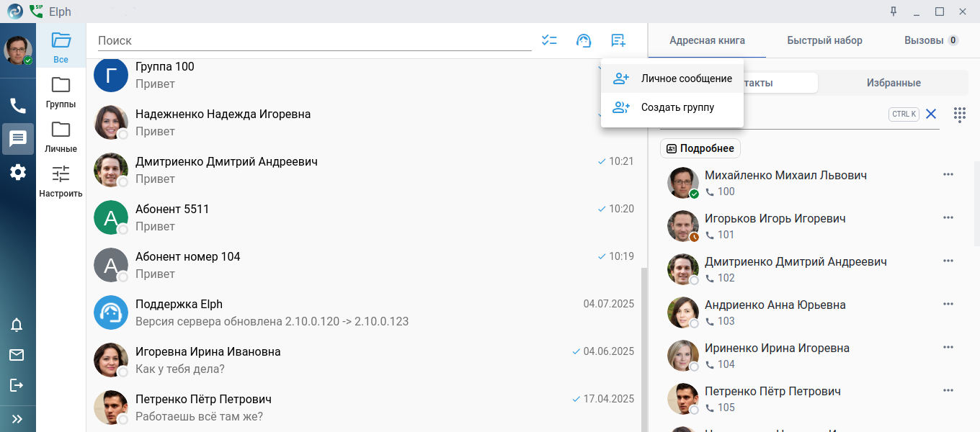
Task: Open chat 'Абонент 5511'
Action: (x=364, y=217)
